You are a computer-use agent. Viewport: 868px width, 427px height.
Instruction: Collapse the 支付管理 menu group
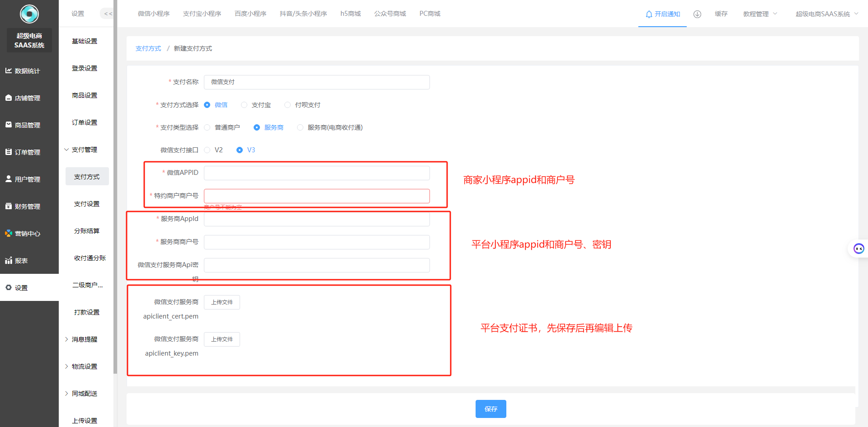pos(84,150)
